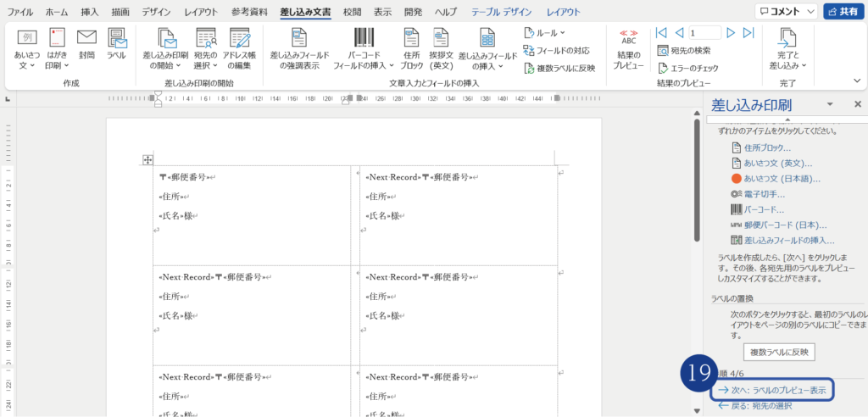Click 差し込みフィールドの強調表示 icon
The width and height of the screenshot is (868, 417).
click(299, 47)
